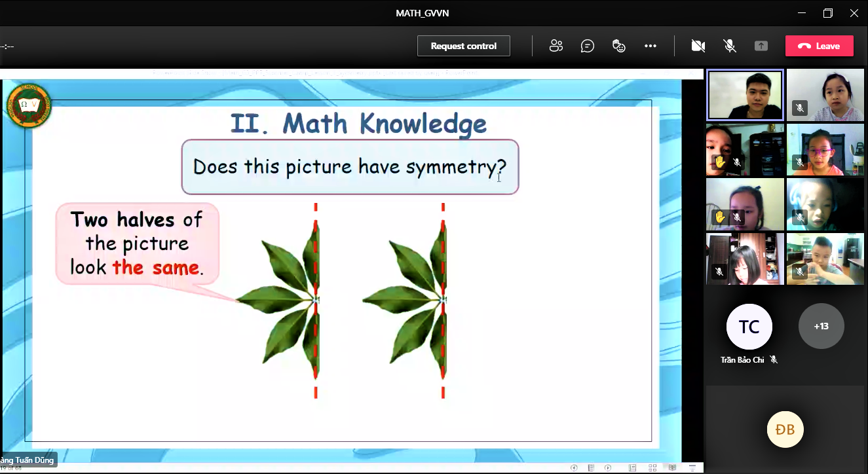This screenshot has width=868, height=474.
Task: Open the slideshow view icon in the status bar
Action: (x=692, y=467)
